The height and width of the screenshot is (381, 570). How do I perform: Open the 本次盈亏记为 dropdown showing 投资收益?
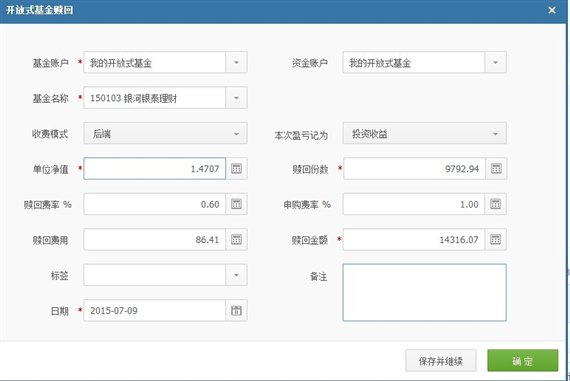pyautogui.click(x=425, y=133)
